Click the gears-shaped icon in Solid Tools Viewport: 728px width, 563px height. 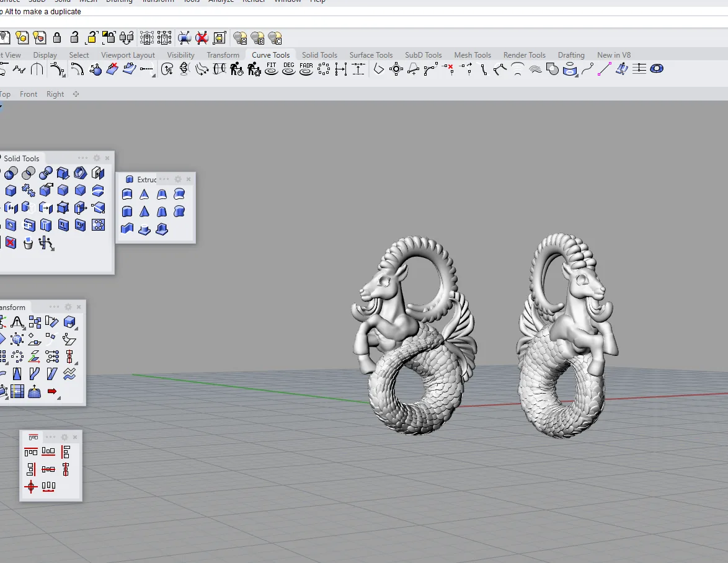click(29, 190)
